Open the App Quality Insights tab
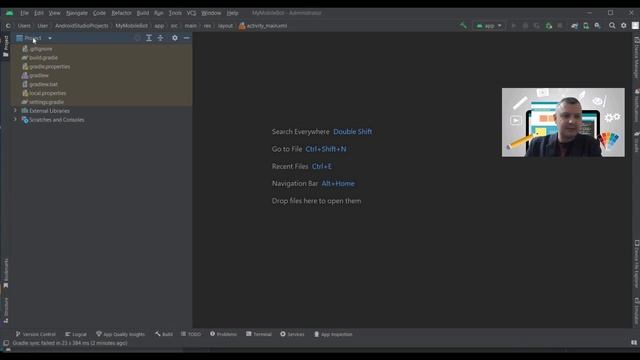Viewport: 640px width, 360px height. pyautogui.click(x=120, y=334)
